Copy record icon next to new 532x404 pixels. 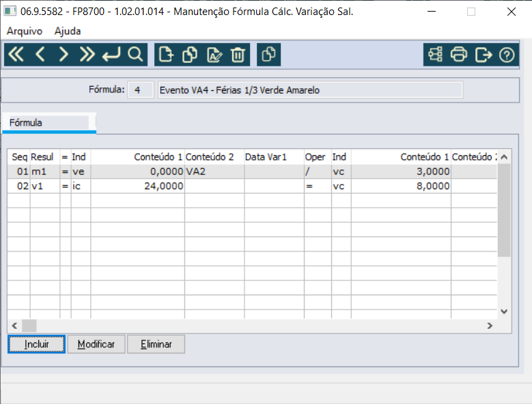tap(190, 54)
